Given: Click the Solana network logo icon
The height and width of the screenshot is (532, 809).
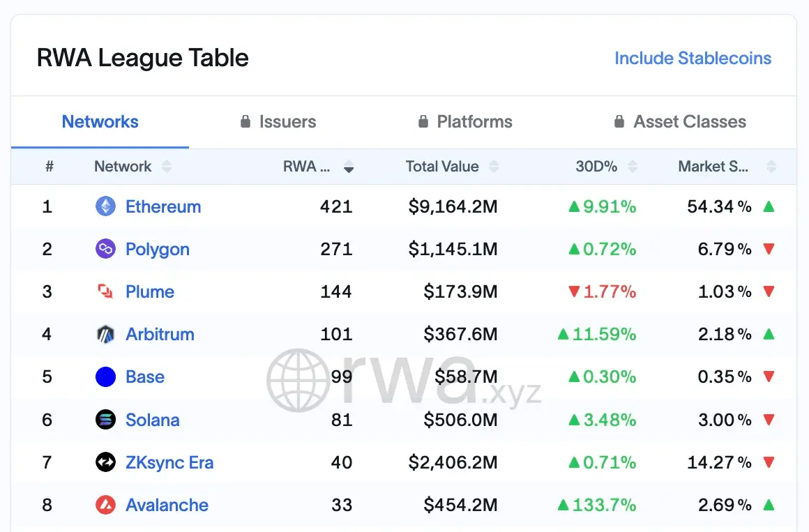Looking at the screenshot, I should click(x=106, y=420).
